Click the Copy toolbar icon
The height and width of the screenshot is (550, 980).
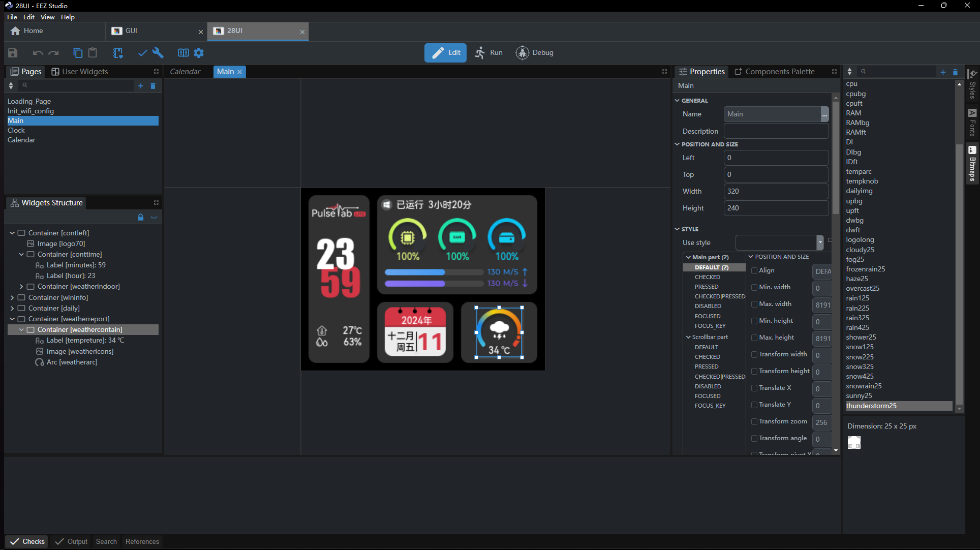pos(78,53)
